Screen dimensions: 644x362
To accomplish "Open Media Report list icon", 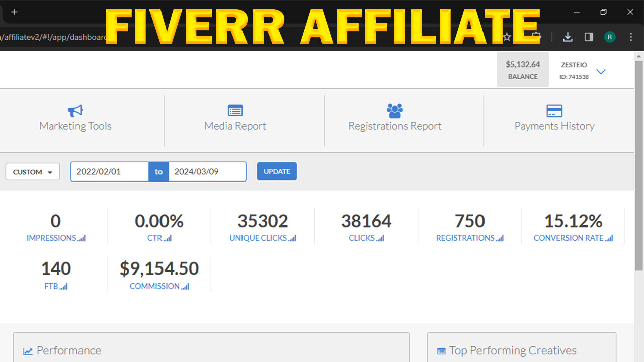I will click(x=235, y=111).
